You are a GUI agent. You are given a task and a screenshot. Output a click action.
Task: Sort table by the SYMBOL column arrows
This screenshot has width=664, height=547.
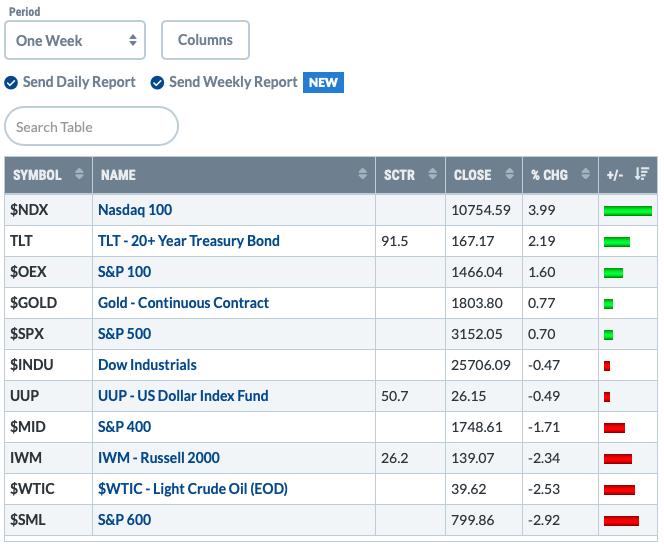click(x=79, y=174)
